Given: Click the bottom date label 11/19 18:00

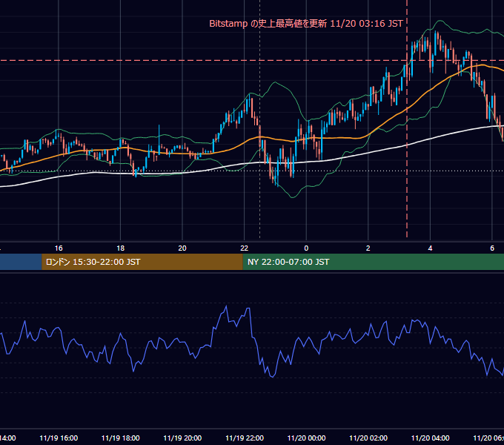Looking at the screenshot, I should pyautogui.click(x=121, y=438).
